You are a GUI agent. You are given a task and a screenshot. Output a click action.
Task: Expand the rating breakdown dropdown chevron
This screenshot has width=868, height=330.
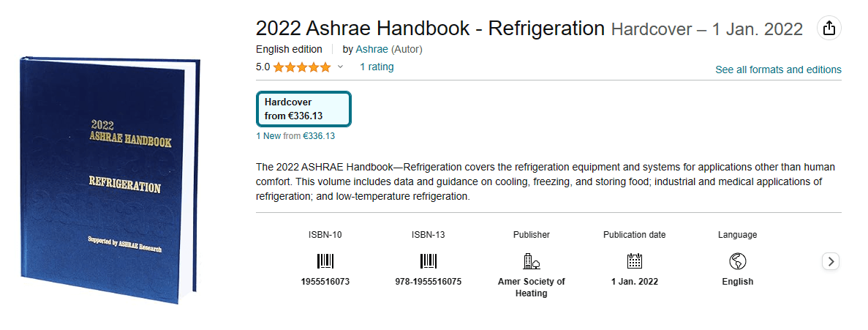coord(340,67)
